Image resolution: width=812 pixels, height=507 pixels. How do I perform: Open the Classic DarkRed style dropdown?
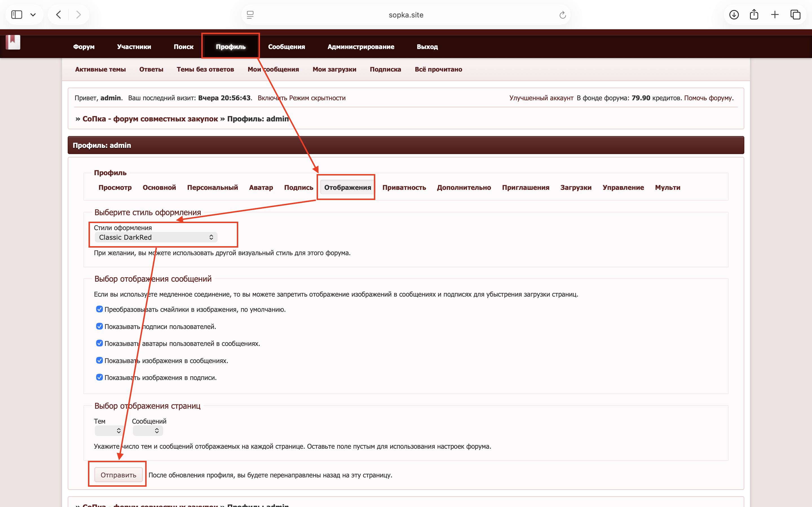156,237
